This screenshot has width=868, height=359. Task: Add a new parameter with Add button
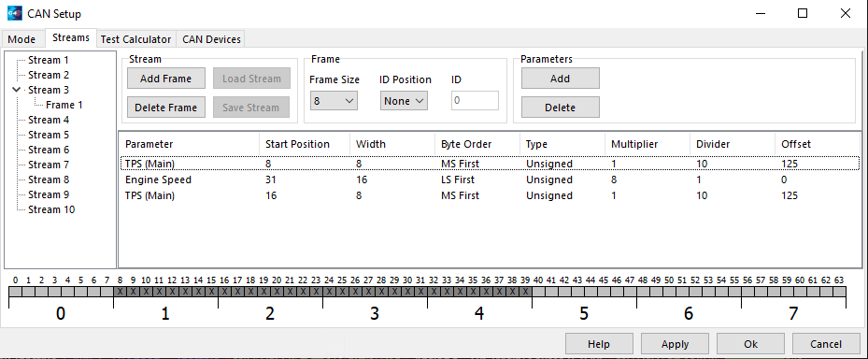(561, 79)
